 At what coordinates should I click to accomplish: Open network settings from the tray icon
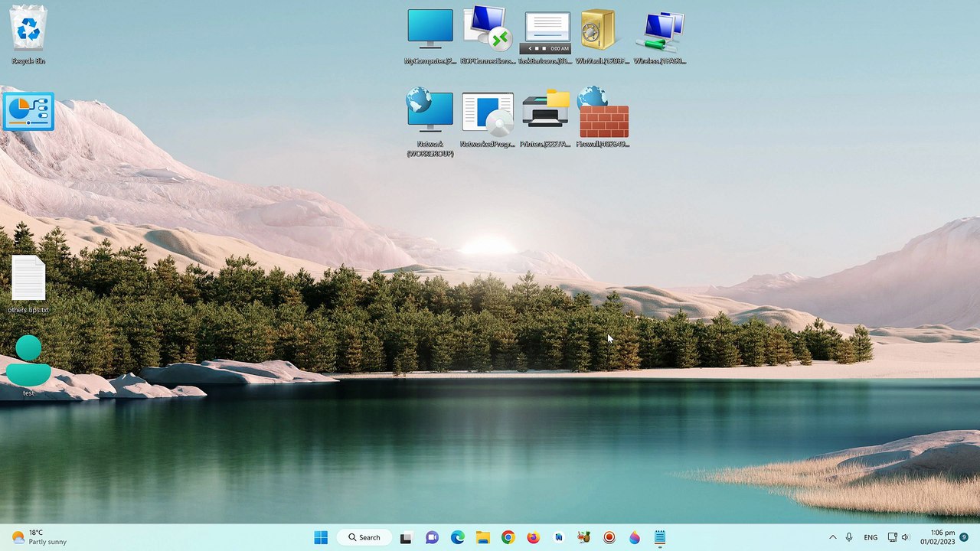coord(892,537)
